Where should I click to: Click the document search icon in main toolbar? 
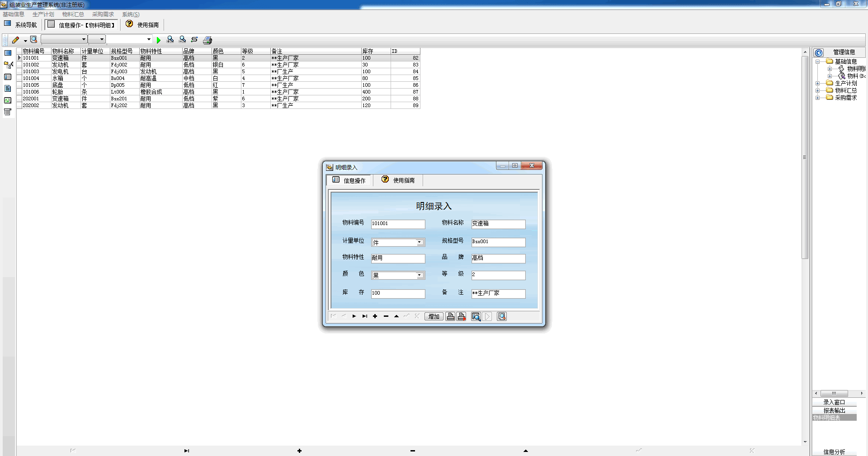[x=34, y=40]
